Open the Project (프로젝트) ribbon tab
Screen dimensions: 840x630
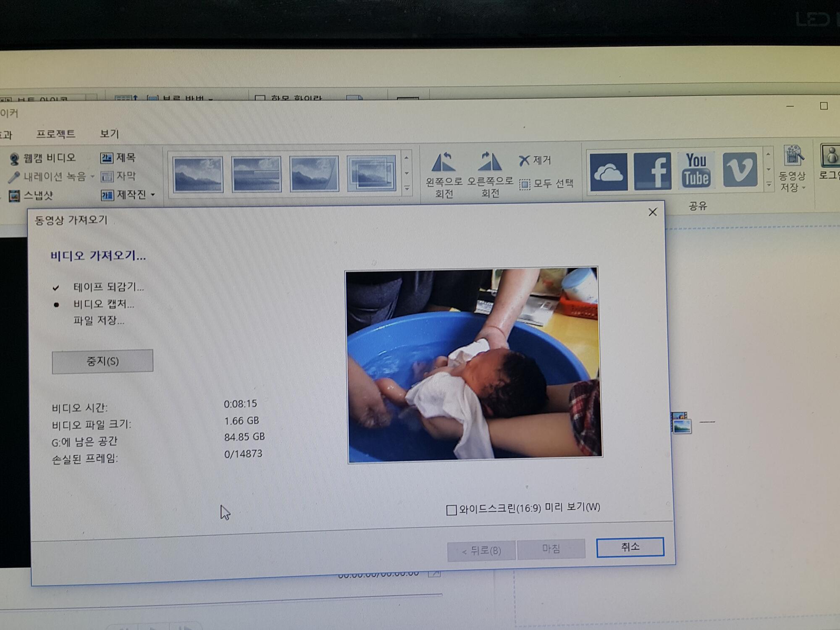click(x=55, y=134)
